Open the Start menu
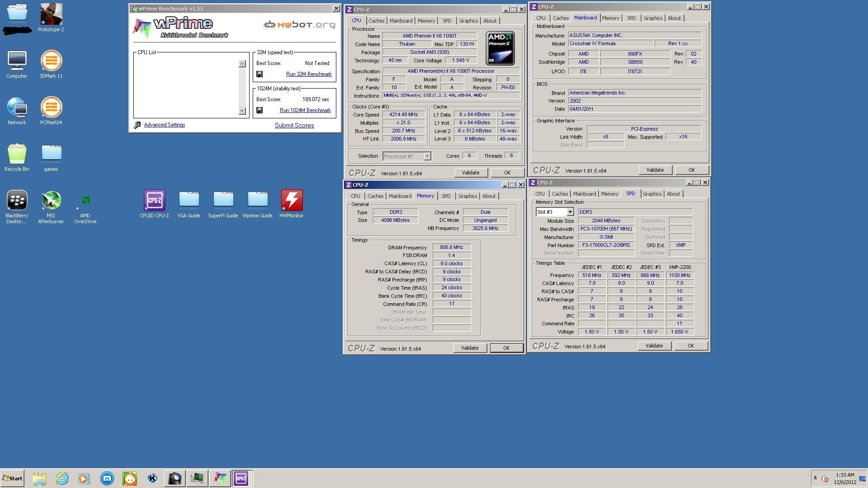The image size is (868, 488). pos(12,479)
